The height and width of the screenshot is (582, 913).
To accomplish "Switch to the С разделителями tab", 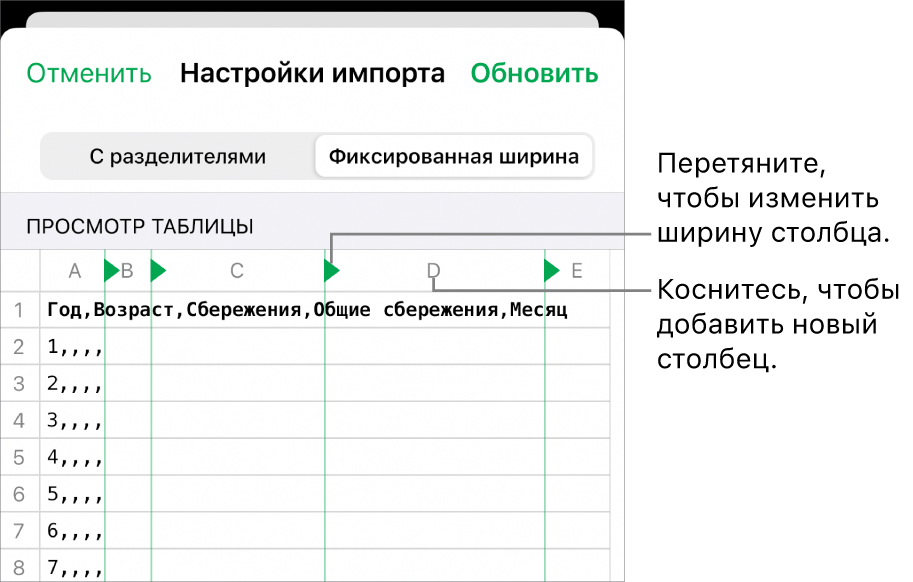I will click(178, 157).
